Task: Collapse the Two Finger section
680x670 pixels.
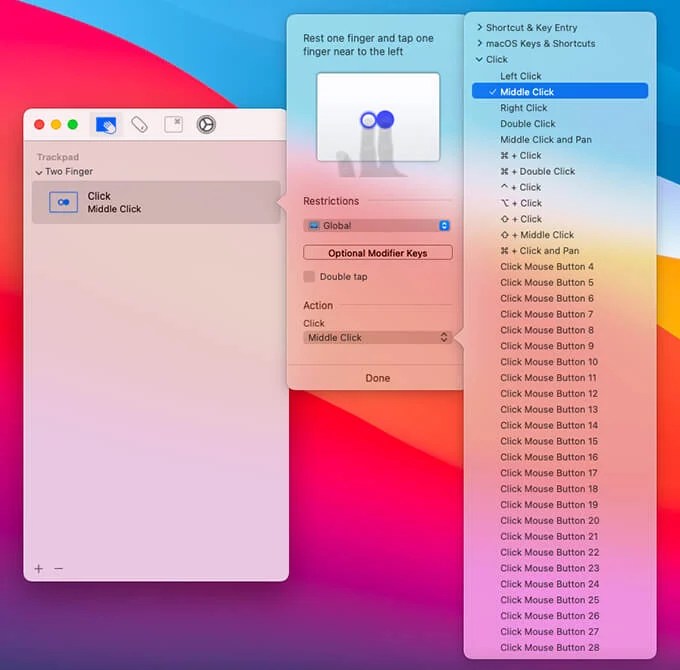Action: point(39,172)
